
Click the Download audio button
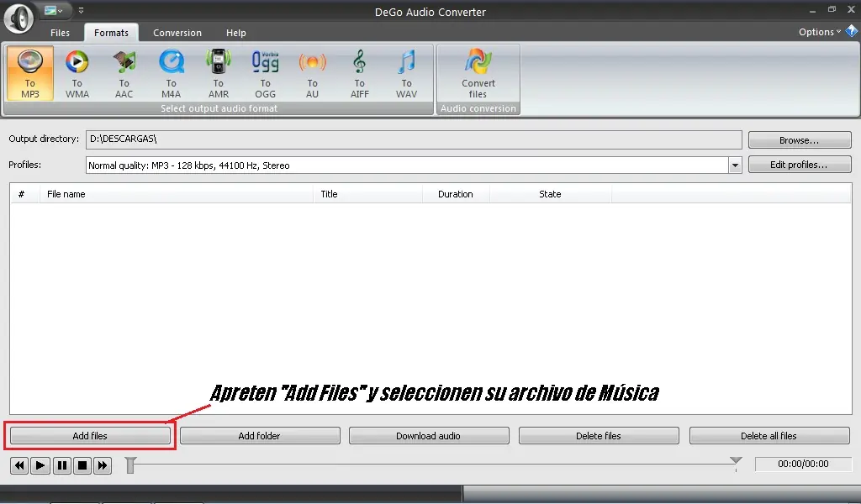point(429,436)
